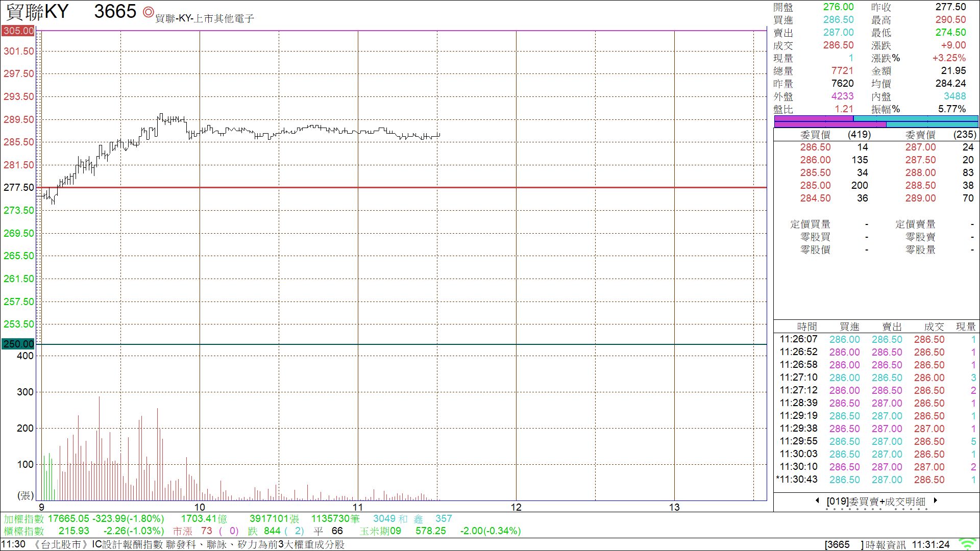Click the 時間 column header in trade details
980x551 pixels.
tap(807, 327)
